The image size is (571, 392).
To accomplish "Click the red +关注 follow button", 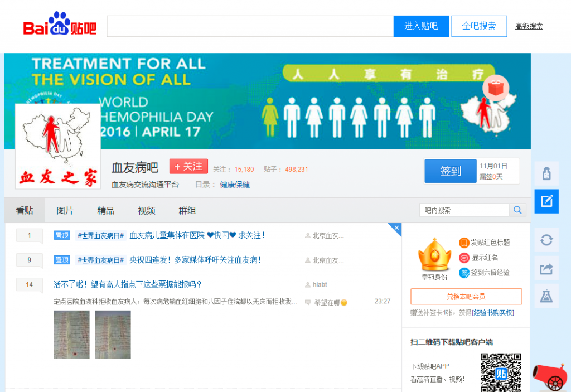I will pyautogui.click(x=188, y=167).
